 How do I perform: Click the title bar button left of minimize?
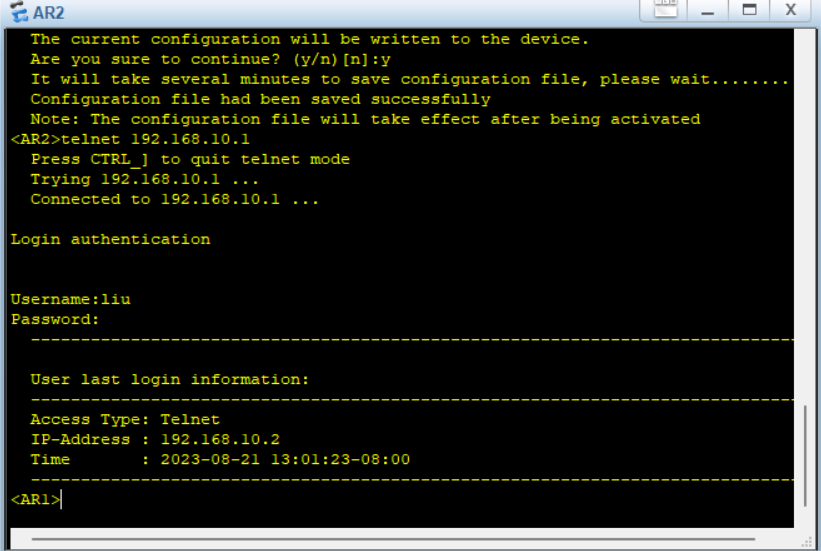click(x=665, y=10)
